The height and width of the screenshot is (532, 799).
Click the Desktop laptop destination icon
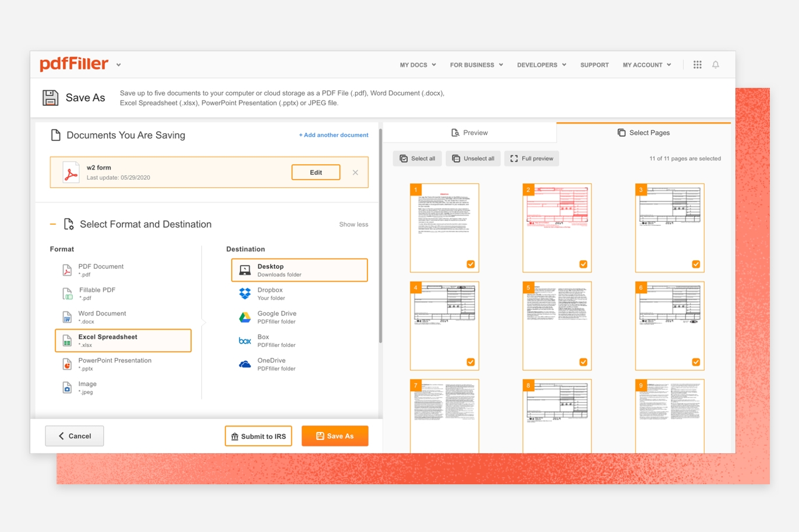pyautogui.click(x=245, y=270)
